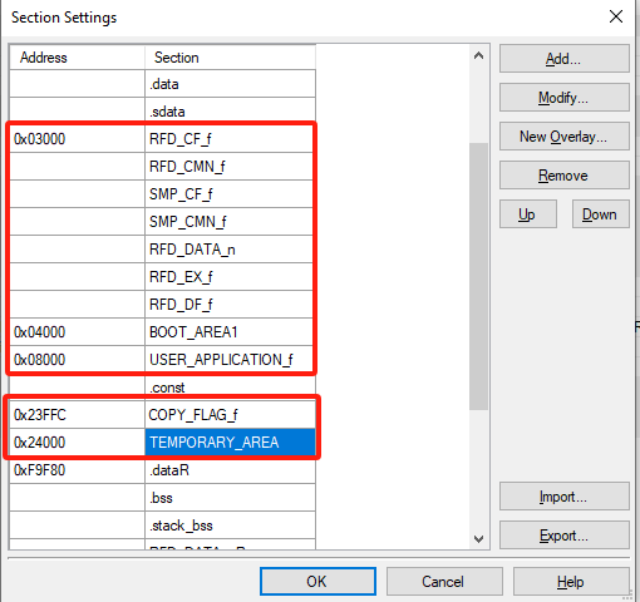Select the .stack_bss section row
This screenshot has width=640, height=602.
(230, 525)
